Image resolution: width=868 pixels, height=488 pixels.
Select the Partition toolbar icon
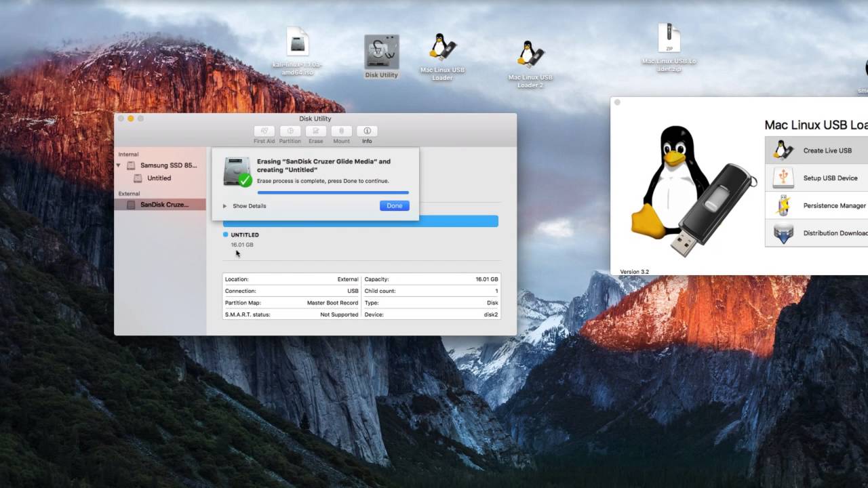coord(290,131)
